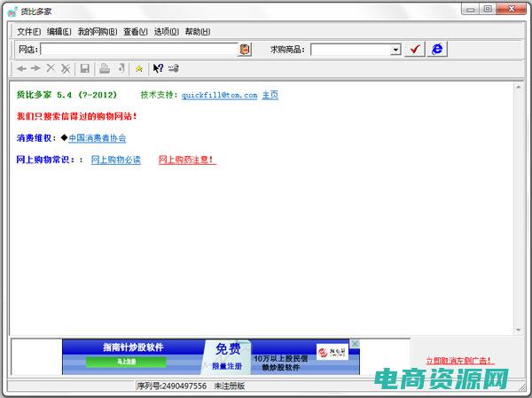Click the 10万以上股民偷炒股软件 ad text
The image size is (532, 398).
280,363
